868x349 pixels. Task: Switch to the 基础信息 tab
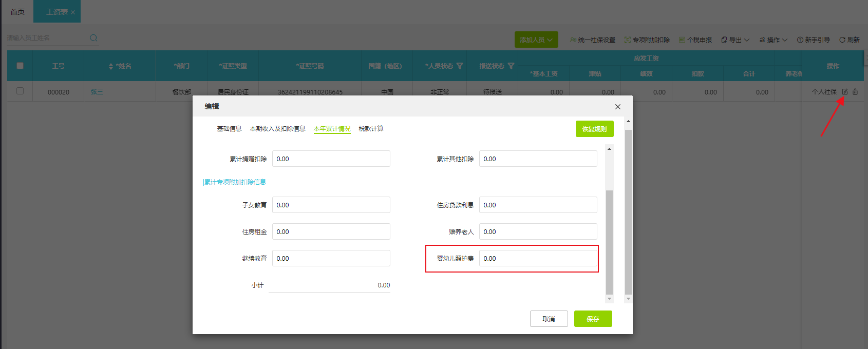coord(229,129)
